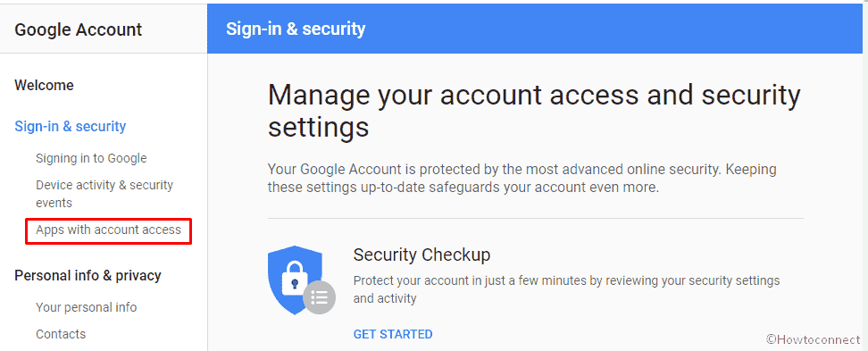Open Apps with account access
Viewport: 868px width, 351px height.
coord(109,230)
